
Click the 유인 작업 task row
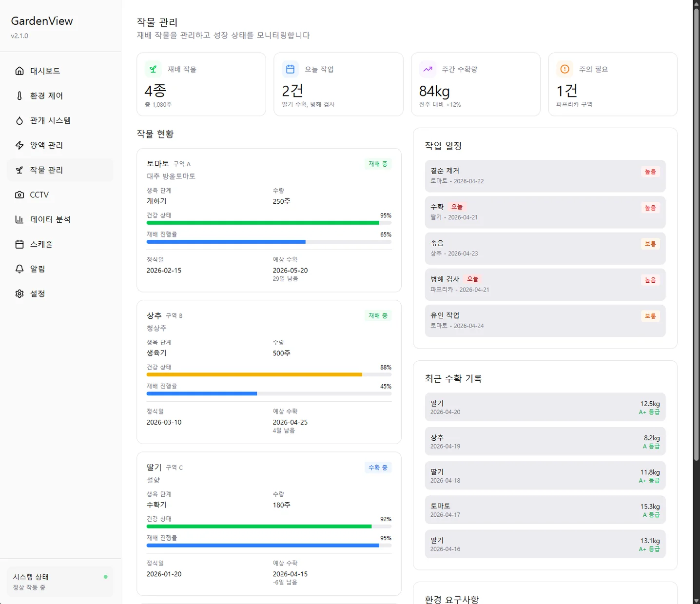[545, 320]
